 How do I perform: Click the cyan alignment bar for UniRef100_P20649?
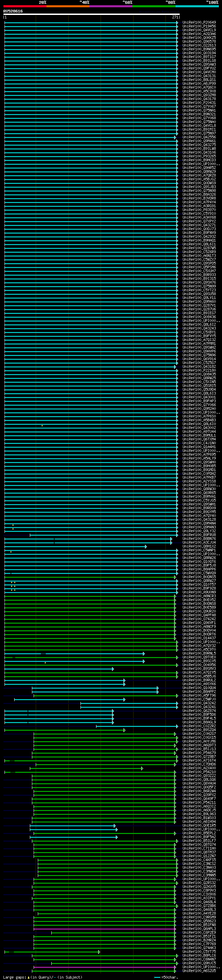91,23
